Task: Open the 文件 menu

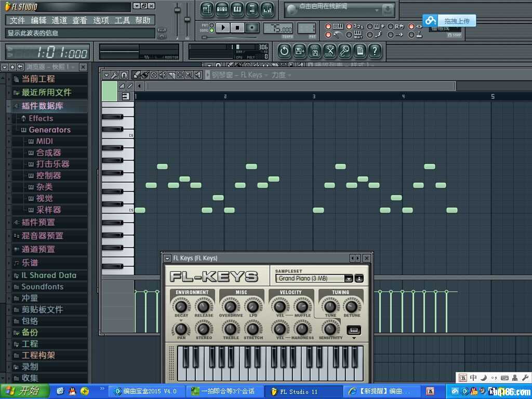Action: pyautogui.click(x=17, y=20)
